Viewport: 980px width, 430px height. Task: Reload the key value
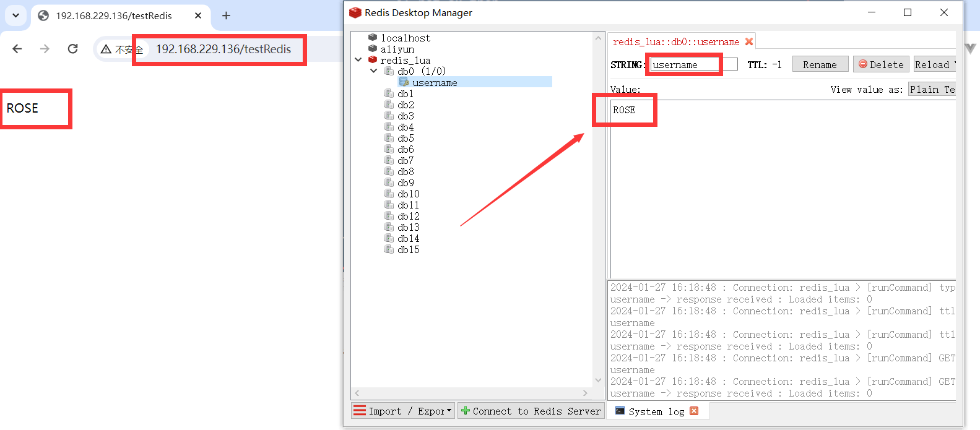(x=935, y=64)
